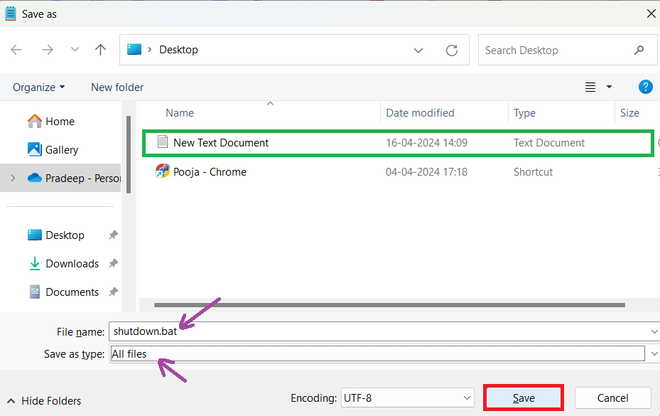Refresh the Desktop folder view
Image resolution: width=660 pixels, height=416 pixels.
point(452,51)
